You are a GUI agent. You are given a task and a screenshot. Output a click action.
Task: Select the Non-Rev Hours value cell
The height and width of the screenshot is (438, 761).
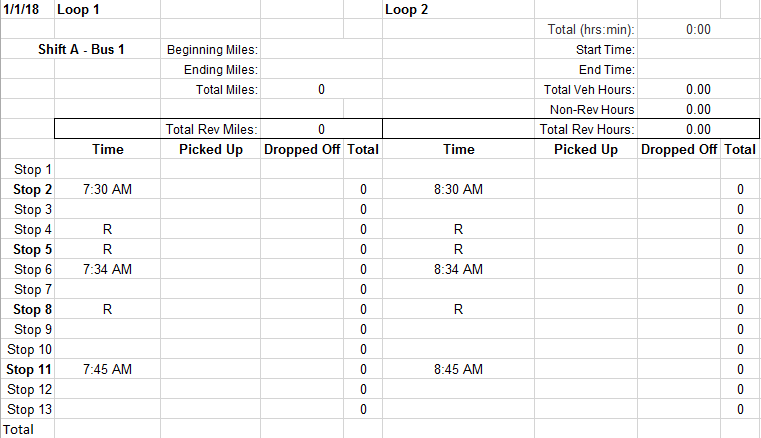pos(698,110)
